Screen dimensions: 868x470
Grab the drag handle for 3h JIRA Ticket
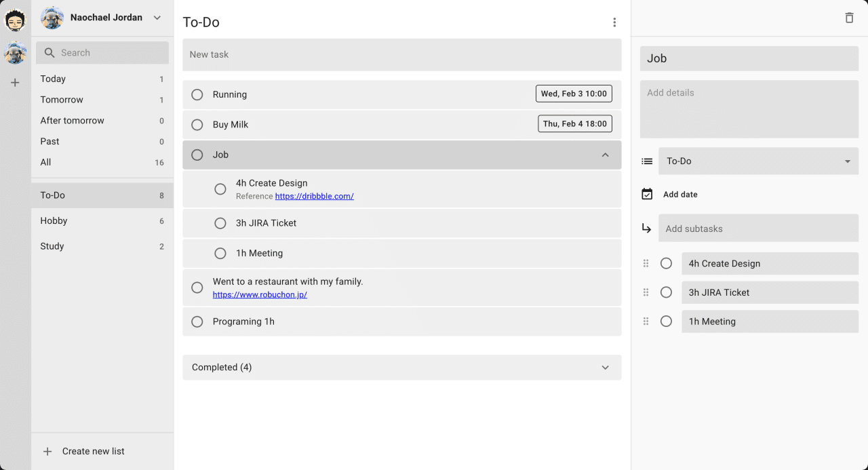point(646,292)
